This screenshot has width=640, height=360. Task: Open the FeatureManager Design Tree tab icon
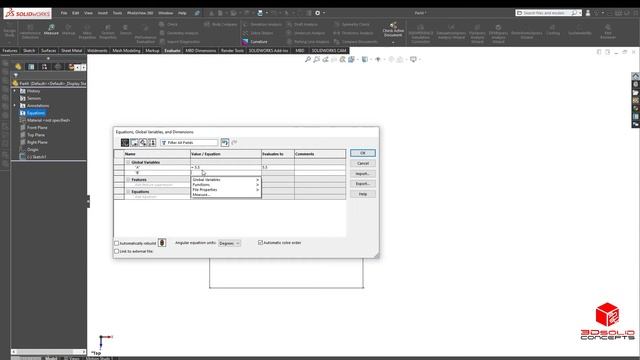[18, 67]
